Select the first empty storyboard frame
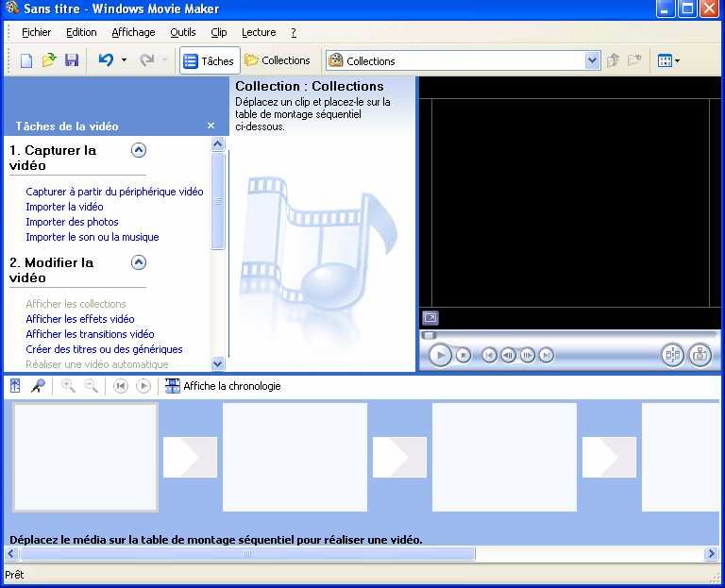725x588 pixels. (x=85, y=457)
